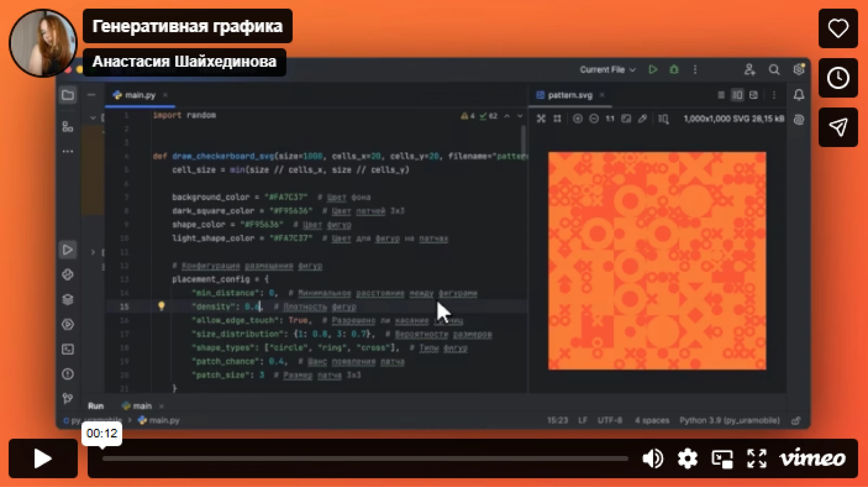Image resolution: width=868 pixels, height=487 pixels.
Task: Open the player settings gear
Action: click(687, 458)
